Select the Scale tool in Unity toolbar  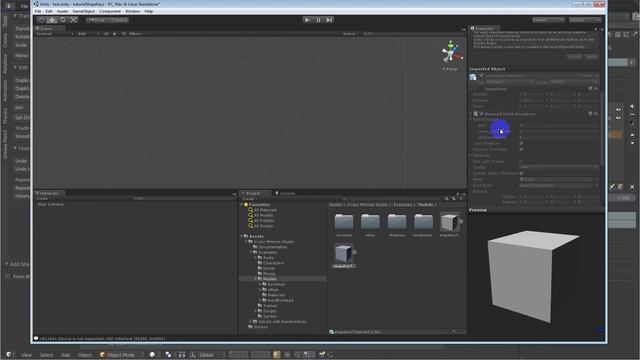click(x=73, y=20)
